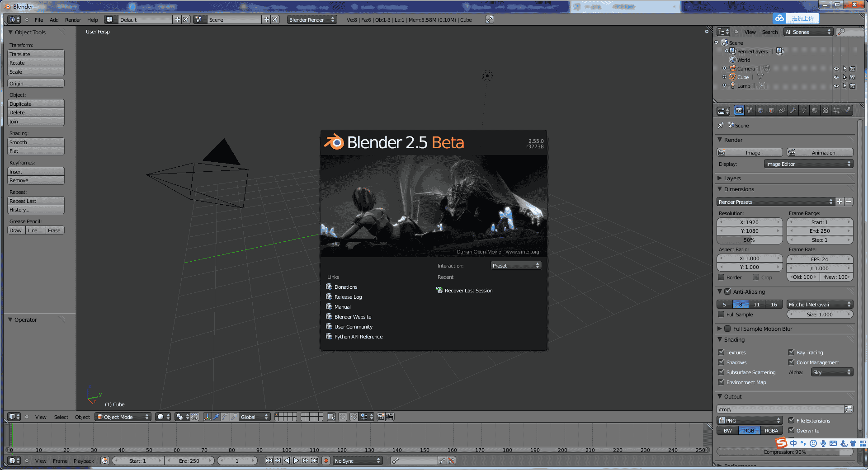Open the Object Mode dropdown
Screen dimensions: 868x470
(x=123, y=417)
